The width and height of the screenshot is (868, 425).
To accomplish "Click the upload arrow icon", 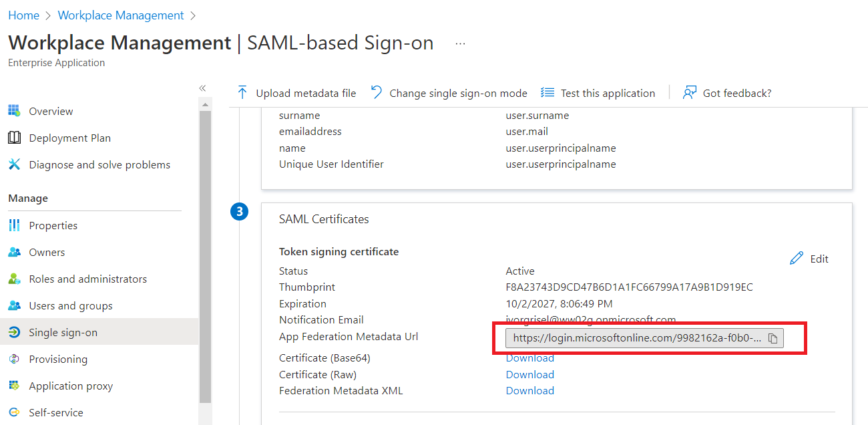I will click(x=242, y=93).
